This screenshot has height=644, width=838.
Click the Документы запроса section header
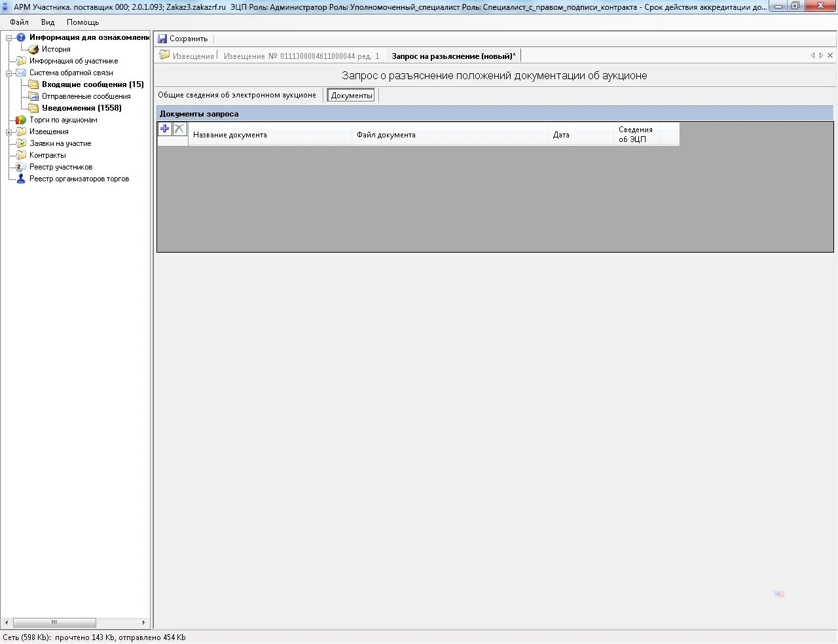(x=495, y=114)
